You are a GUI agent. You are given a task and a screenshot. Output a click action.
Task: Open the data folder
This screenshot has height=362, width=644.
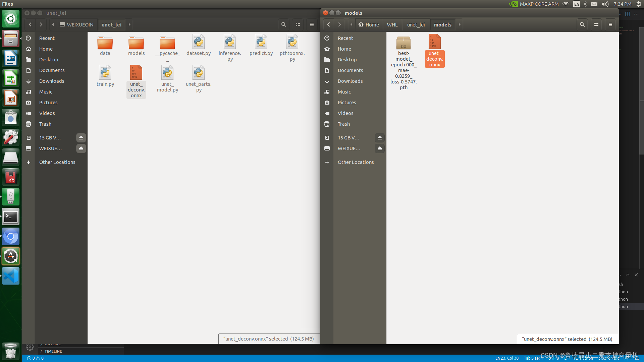105,43
